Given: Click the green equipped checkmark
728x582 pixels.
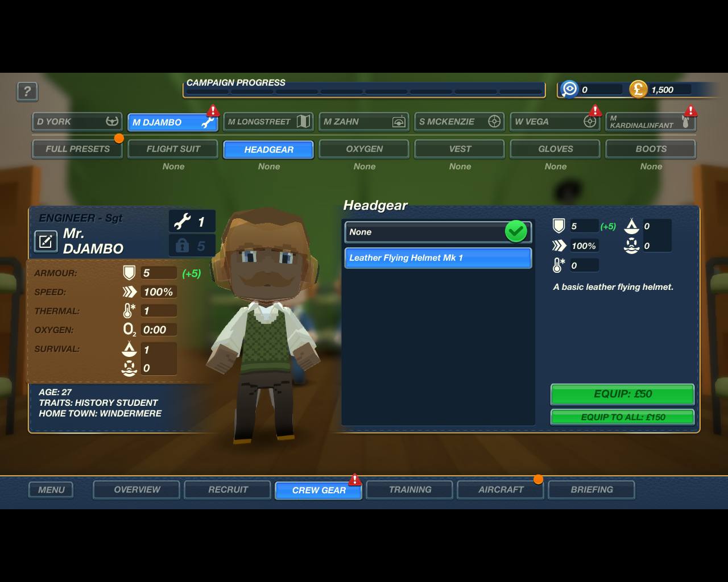Looking at the screenshot, I should click(516, 232).
